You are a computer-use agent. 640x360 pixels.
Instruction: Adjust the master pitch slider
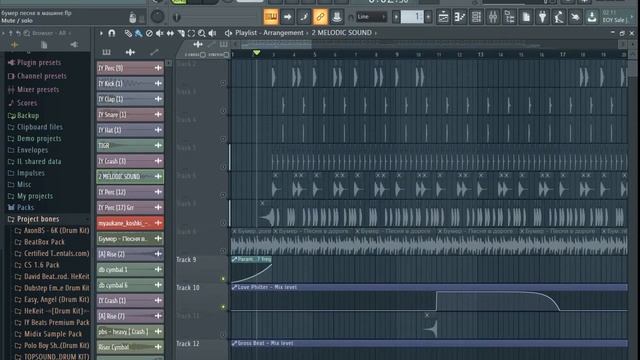coord(177,17)
